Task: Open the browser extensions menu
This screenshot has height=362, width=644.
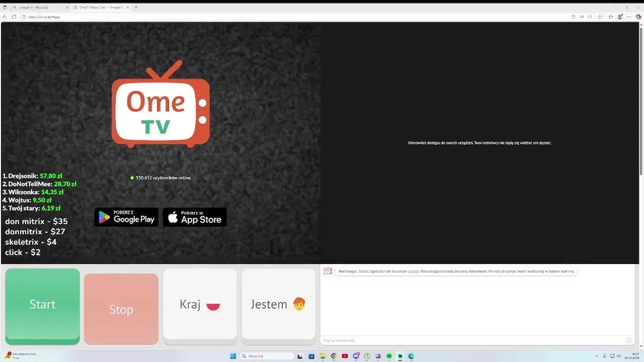Action: coord(611,17)
